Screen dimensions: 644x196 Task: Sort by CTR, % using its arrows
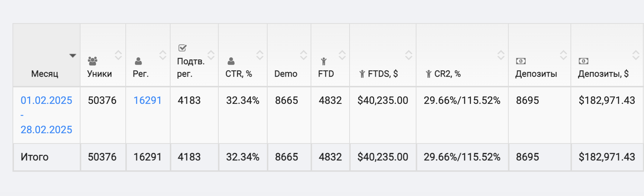260,55
